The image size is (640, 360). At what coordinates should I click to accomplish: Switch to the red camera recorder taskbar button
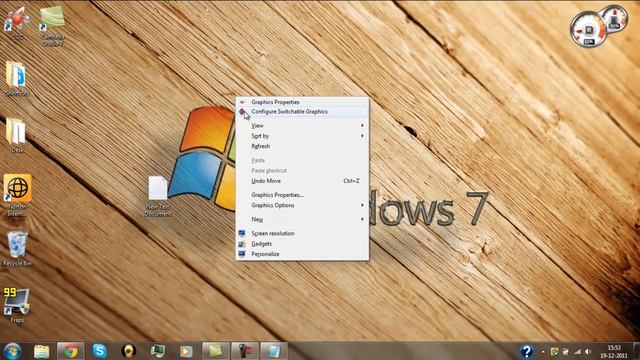[x=244, y=351]
